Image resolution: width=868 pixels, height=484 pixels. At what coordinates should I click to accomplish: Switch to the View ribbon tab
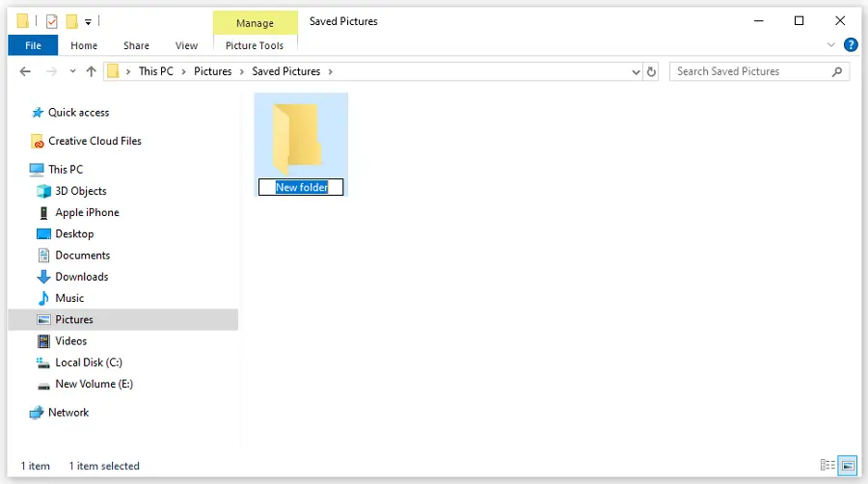pos(186,45)
